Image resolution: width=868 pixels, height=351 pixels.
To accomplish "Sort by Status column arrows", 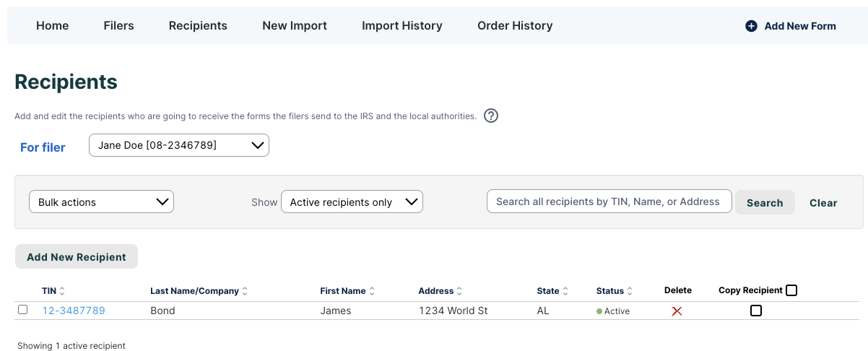I will (x=630, y=291).
